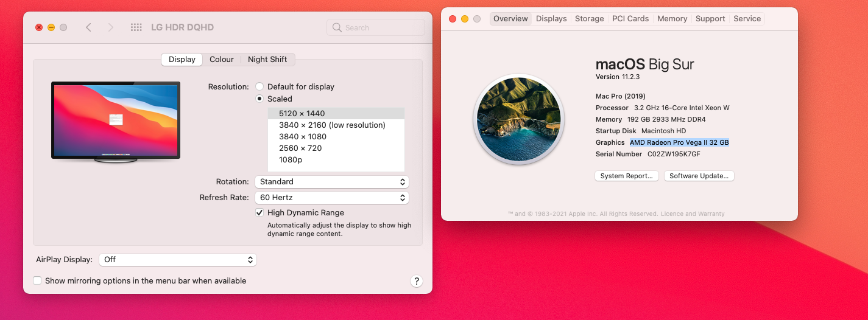Select the Scaled resolution radio button
868x320 pixels.
(259, 99)
